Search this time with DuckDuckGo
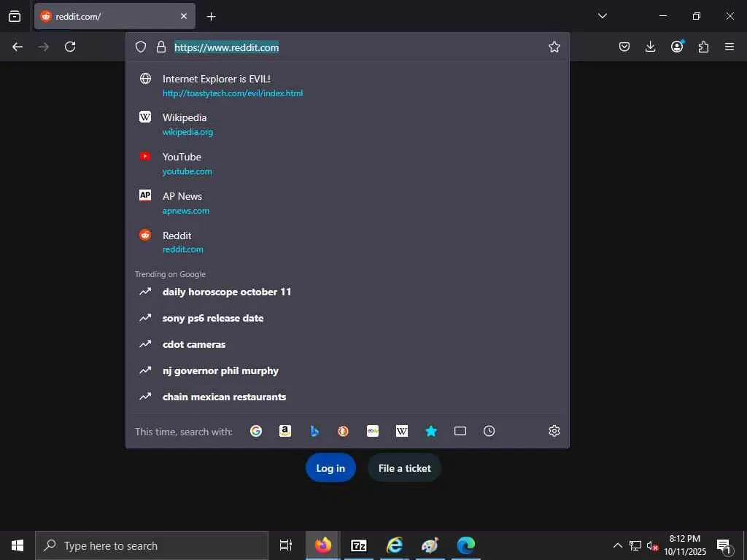The height and width of the screenshot is (560, 747). (344, 431)
